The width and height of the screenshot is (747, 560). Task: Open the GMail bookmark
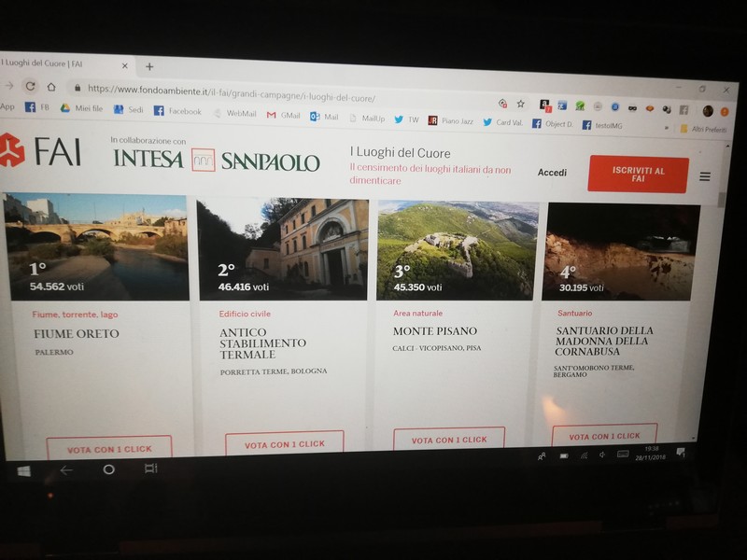pos(283,115)
